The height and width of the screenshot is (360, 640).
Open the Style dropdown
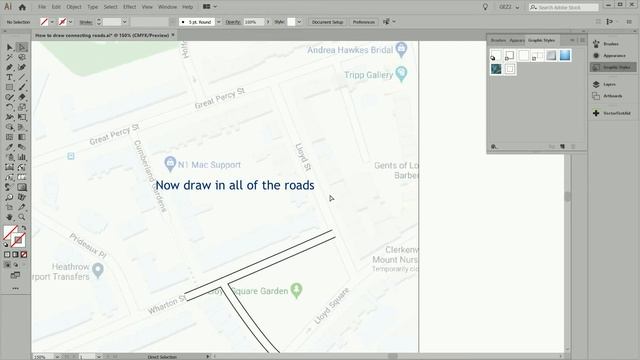299,22
